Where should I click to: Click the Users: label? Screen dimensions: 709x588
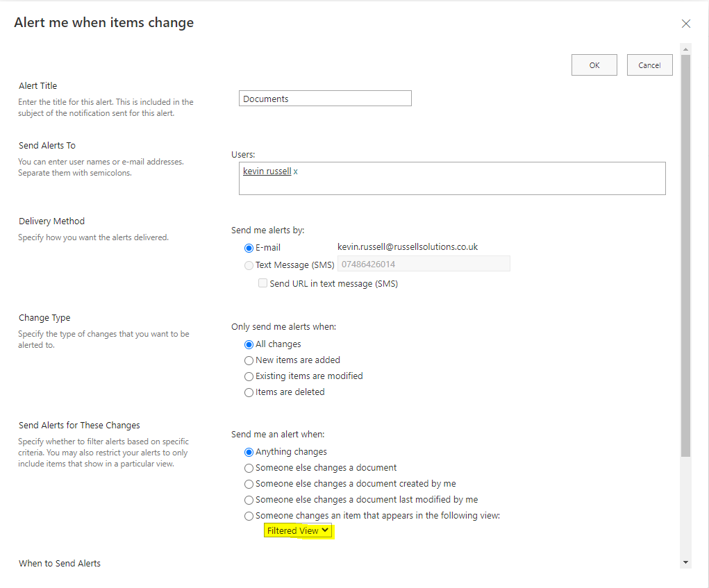point(243,155)
